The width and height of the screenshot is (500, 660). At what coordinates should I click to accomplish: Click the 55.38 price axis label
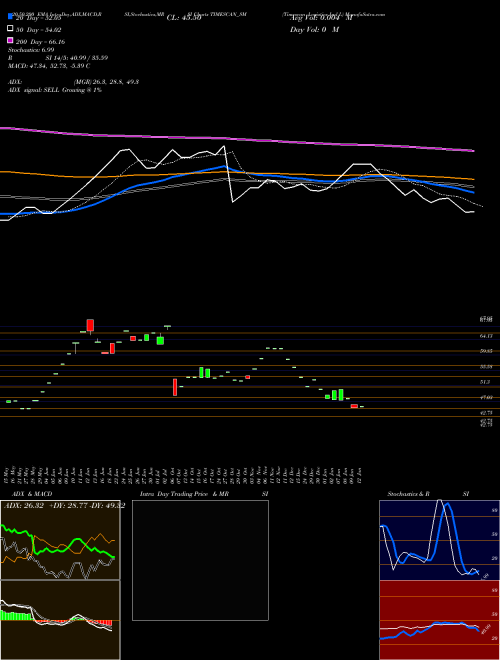[x=486, y=367]
